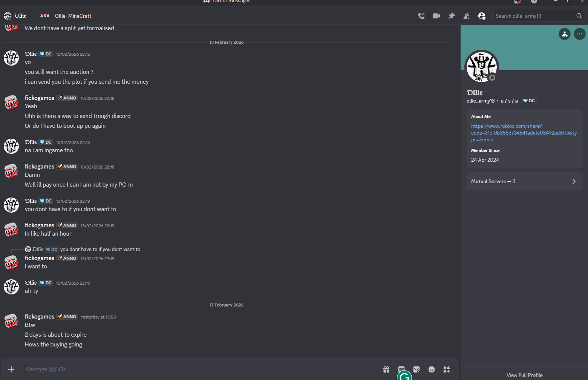Screen dimensions: 588x380
Task: Click the Search ollie_army13 field
Action: click(533, 16)
